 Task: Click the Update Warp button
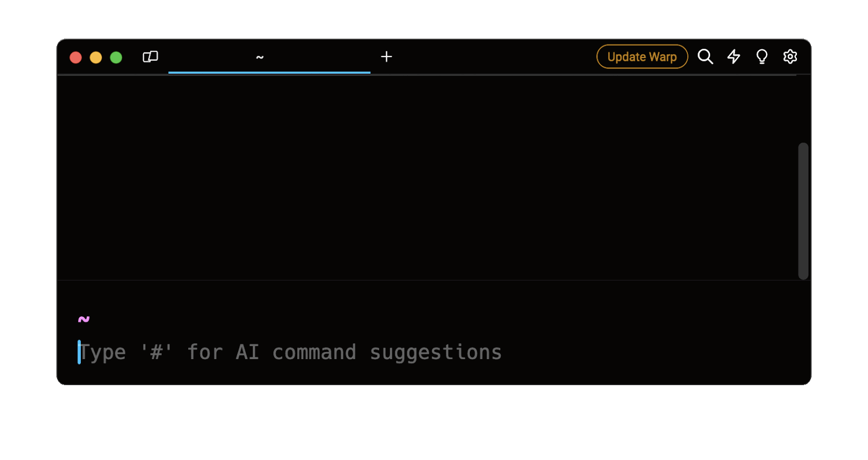[x=642, y=56]
